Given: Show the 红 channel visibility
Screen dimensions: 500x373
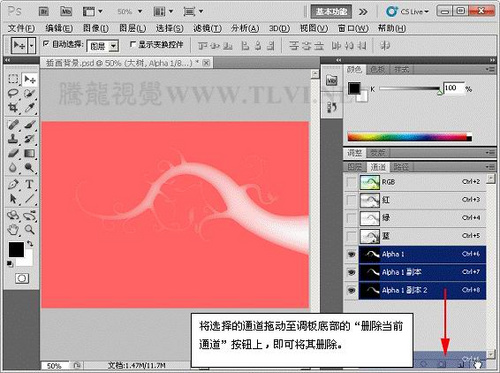Looking at the screenshot, I should click(x=351, y=200).
